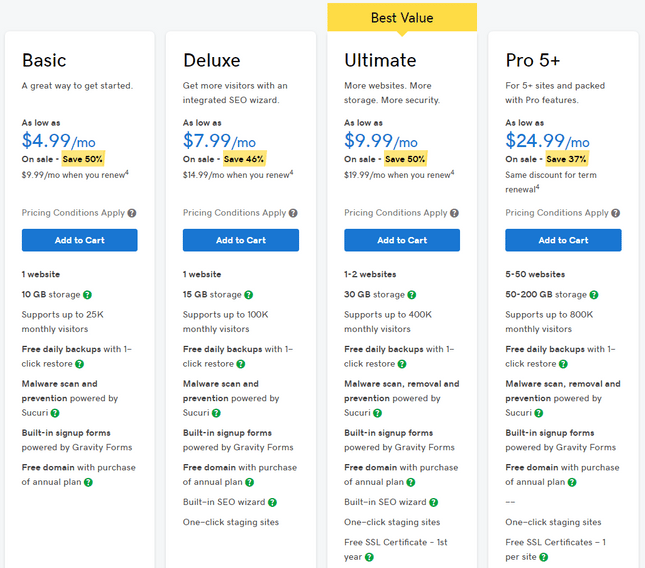Screen dimensions: 645x568
Task: Open Basic plan Pricing Conditions help icon
Action: pos(132,213)
